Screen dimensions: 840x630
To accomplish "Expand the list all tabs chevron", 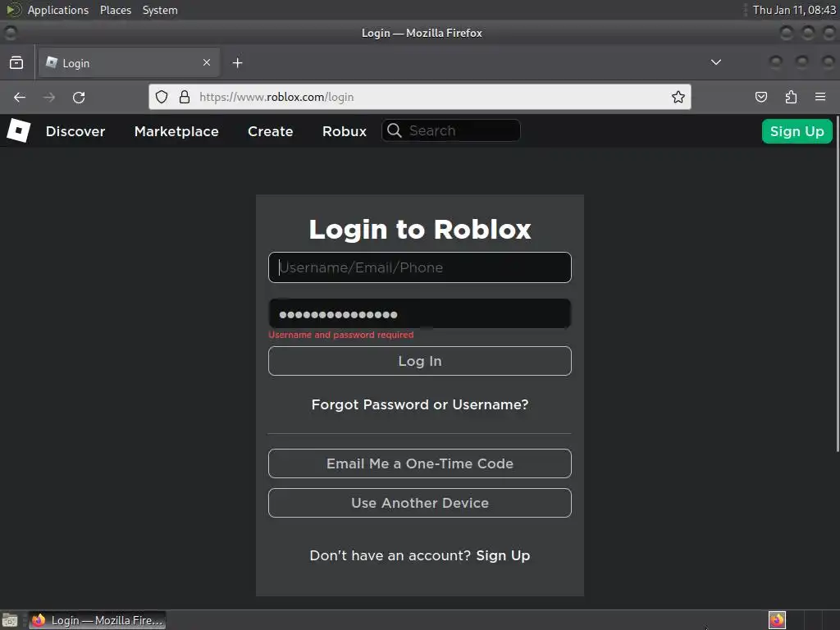I will click(x=715, y=62).
